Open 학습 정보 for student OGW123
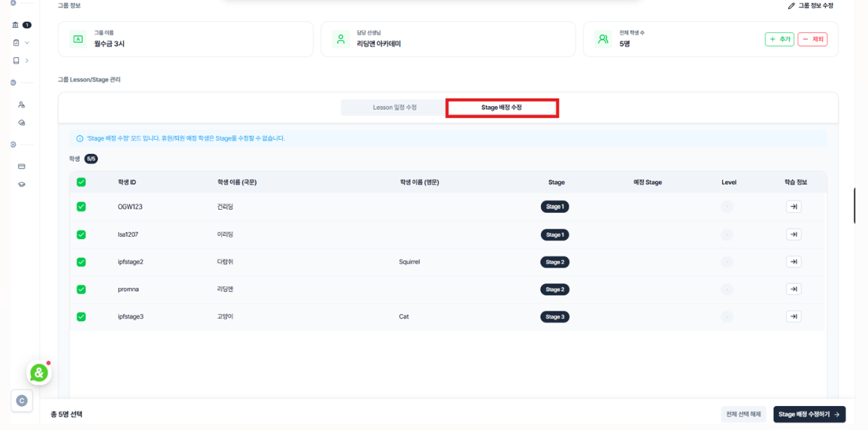The height and width of the screenshot is (430, 868). 794,207
